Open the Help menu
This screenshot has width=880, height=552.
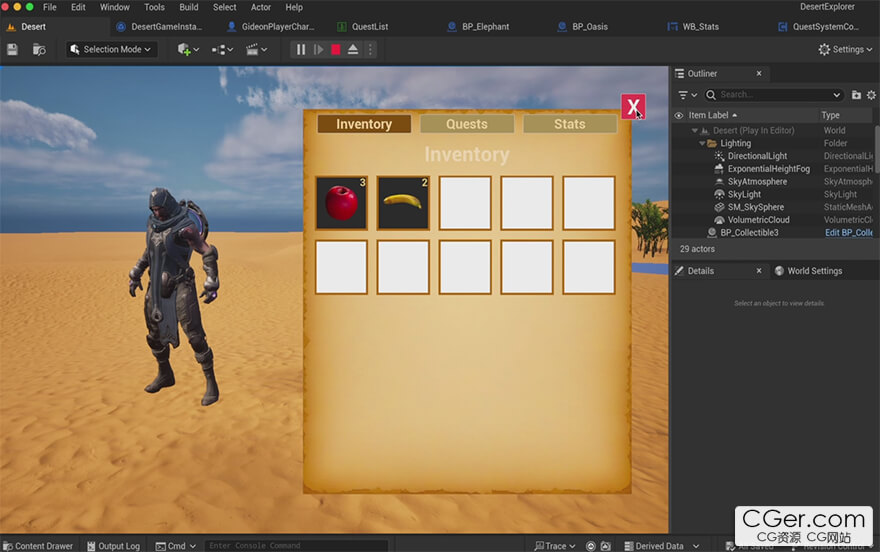pyautogui.click(x=294, y=7)
